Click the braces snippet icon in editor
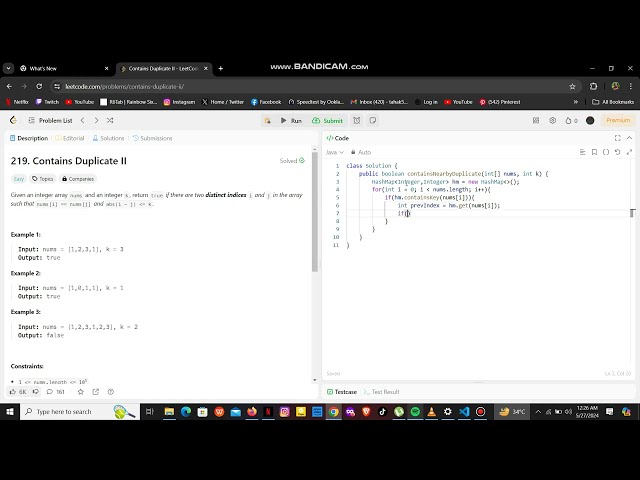640x480 pixels. [606, 152]
